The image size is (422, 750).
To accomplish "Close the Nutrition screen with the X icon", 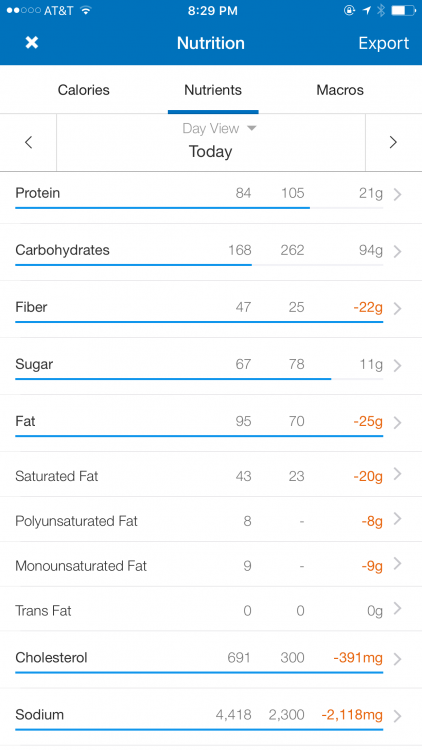I will pos(32,43).
